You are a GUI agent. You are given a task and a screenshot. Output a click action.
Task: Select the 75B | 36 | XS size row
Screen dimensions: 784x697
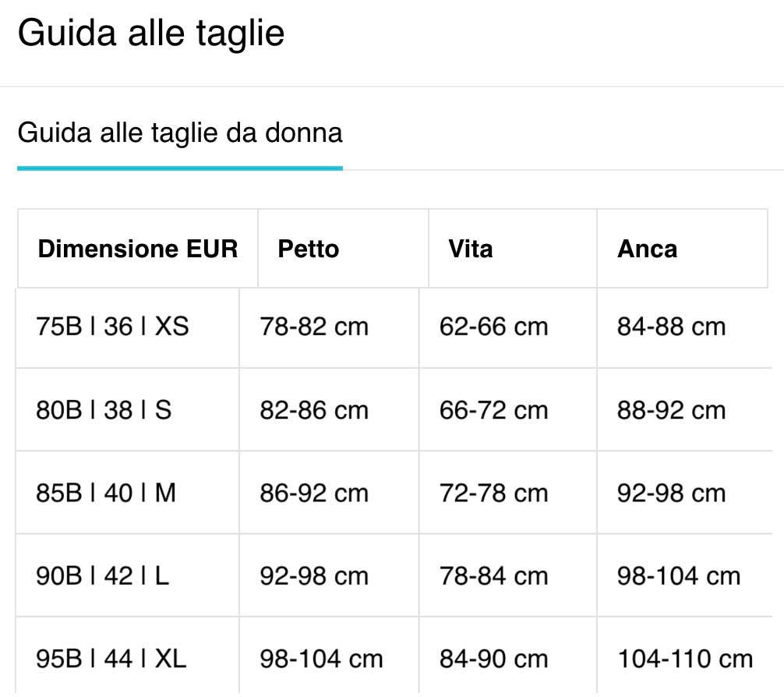113,327
